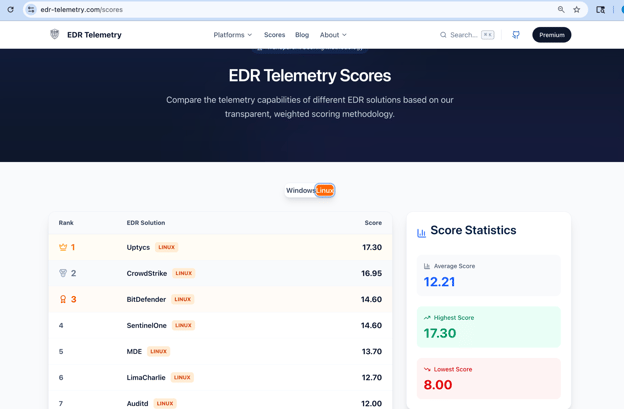This screenshot has width=624, height=409.
Task: Click the medal icon for rank 3
Action: [x=63, y=299]
